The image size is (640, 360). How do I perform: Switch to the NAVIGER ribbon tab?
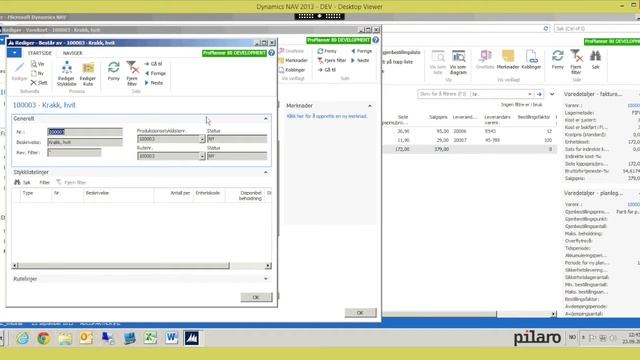72,53
